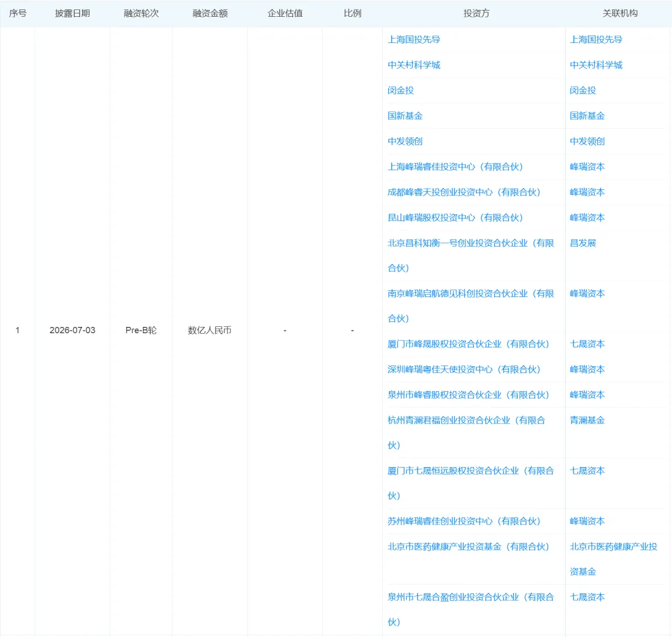672x637 pixels.
Task: Open 峰瑞资本 beside 成都峰睿天投创业投资中心
Action: pyautogui.click(x=587, y=192)
